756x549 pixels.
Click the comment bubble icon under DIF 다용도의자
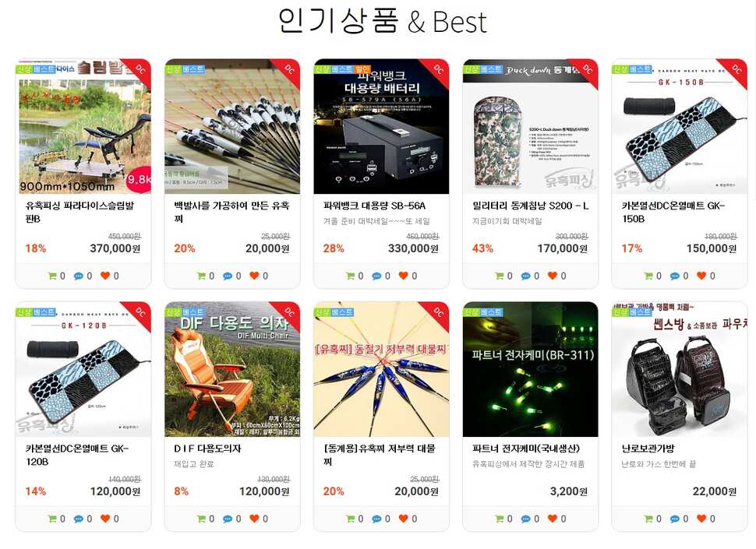click(x=227, y=519)
